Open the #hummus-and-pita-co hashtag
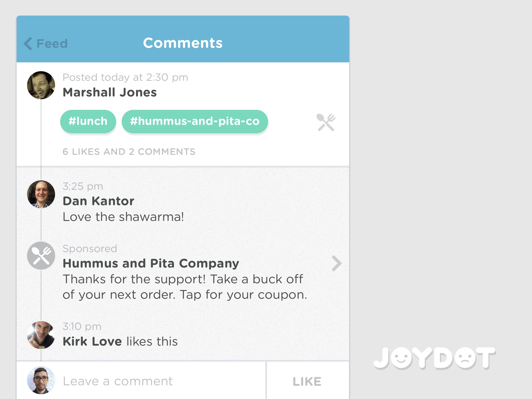Image resolution: width=532 pixels, height=399 pixels. coord(195,121)
